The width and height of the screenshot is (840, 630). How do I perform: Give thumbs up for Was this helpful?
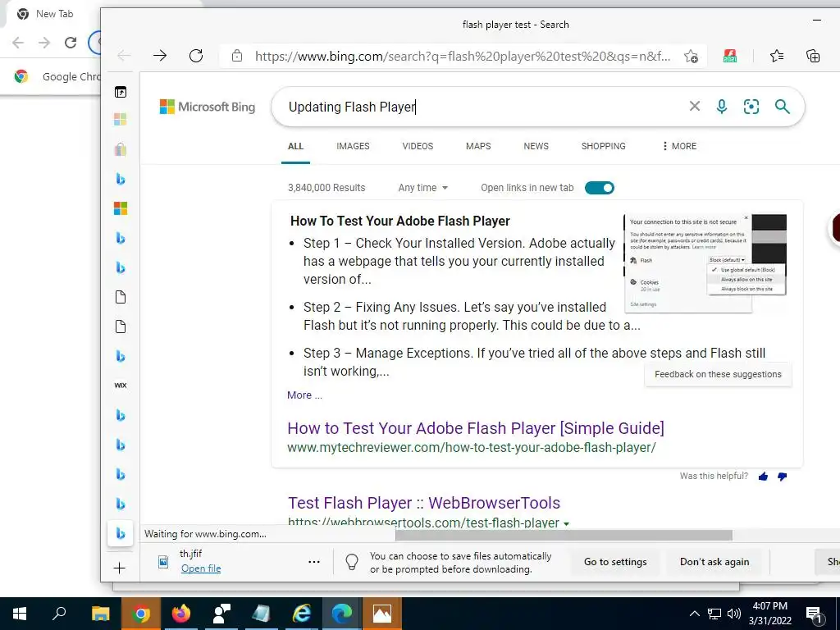coord(763,477)
